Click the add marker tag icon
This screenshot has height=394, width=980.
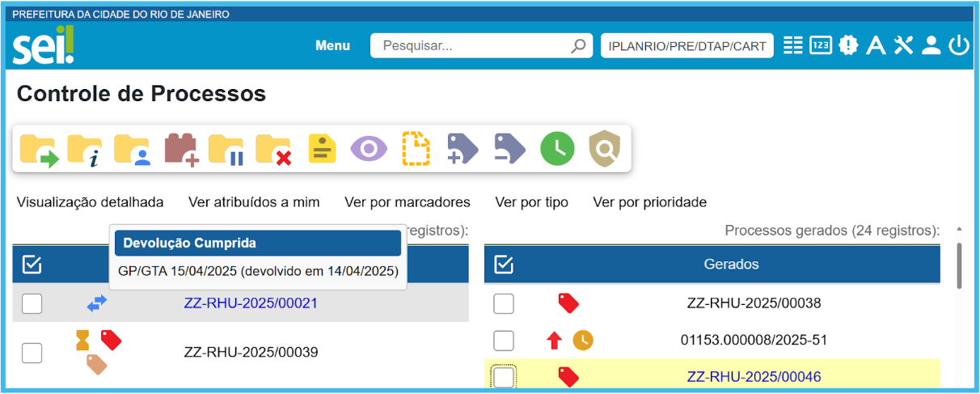pos(463,149)
